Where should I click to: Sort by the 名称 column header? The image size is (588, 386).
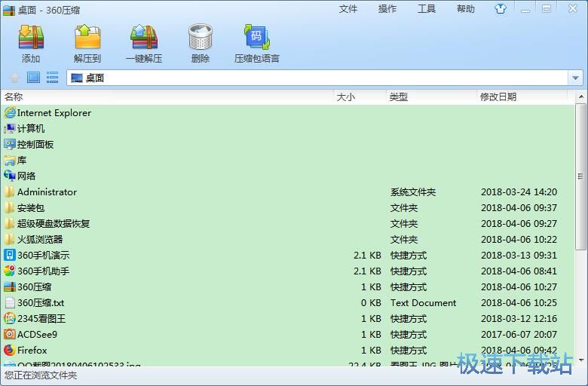point(167,97)
